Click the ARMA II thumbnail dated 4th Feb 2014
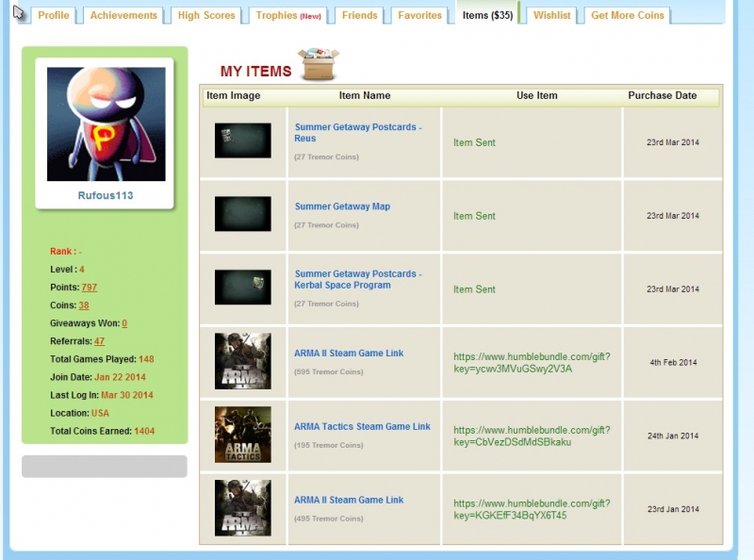This screenshot has height=560, width=754. pos(243,361)
